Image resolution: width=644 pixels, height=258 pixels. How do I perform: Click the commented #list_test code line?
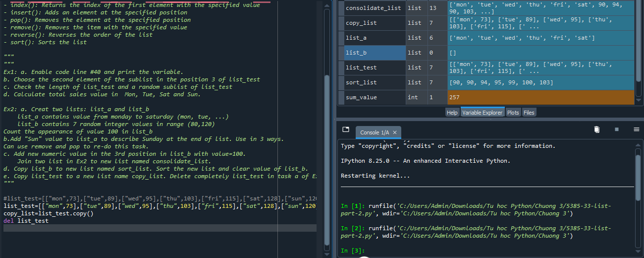click(x=160, y=198)
